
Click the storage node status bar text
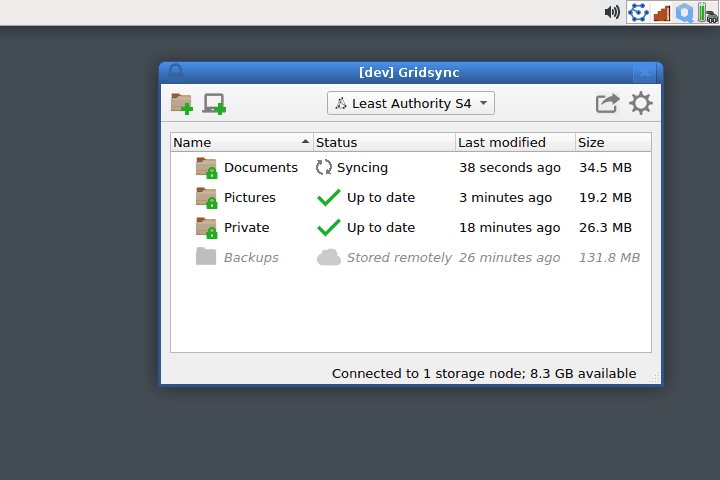pyautogui.click(x=484, y=373)
